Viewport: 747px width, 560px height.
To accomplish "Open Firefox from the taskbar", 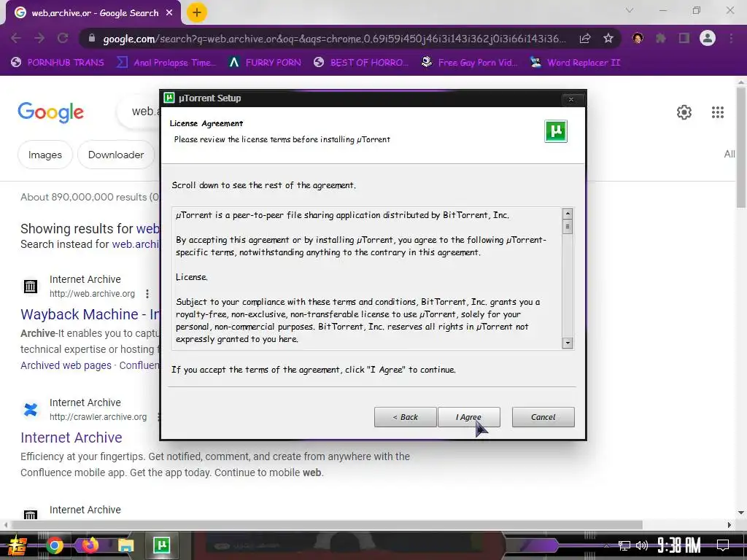I will (x=90, y=545).
